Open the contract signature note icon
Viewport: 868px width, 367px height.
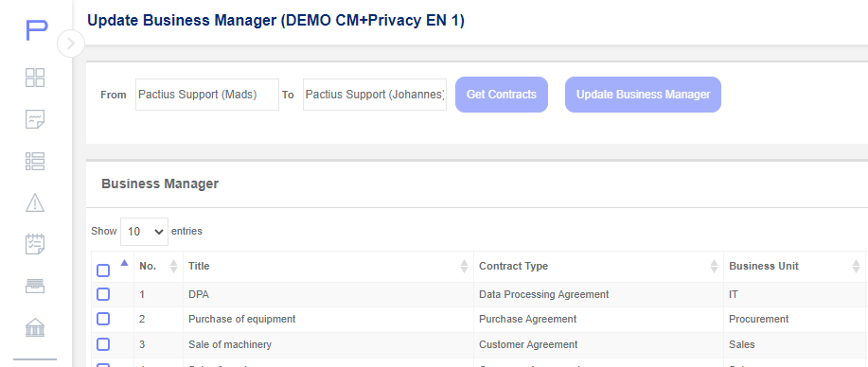[x=35, y=119]
